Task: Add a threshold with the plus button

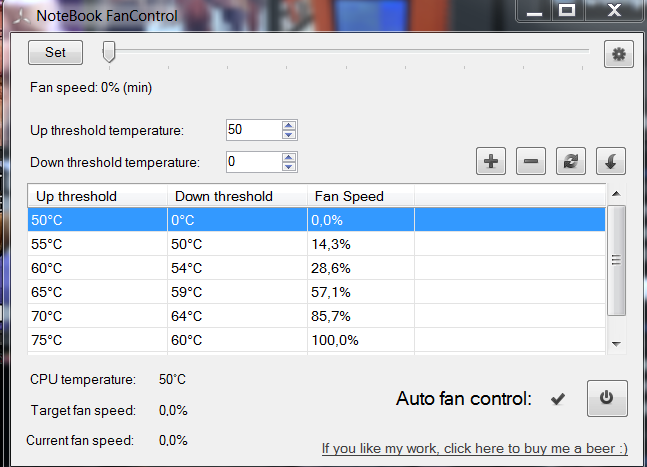Action: [x=491, y=161]
